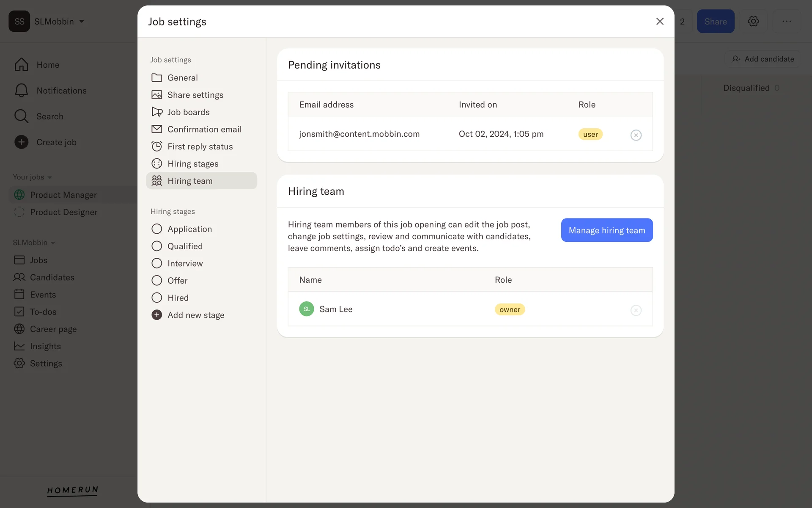Click the Job boards megaphone icon
This screenshot has height=508, width=812.
click(x=156, y=112)
